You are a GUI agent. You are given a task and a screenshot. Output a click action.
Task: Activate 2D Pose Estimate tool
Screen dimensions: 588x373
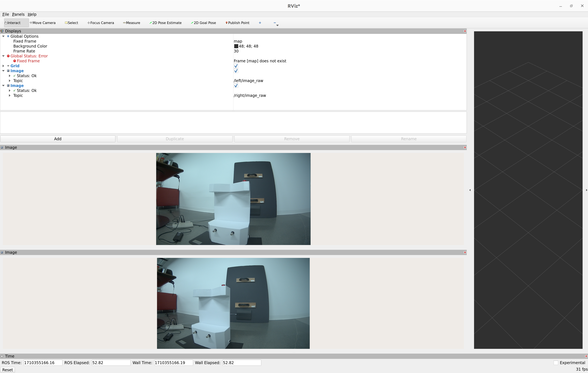pos(166,23)
